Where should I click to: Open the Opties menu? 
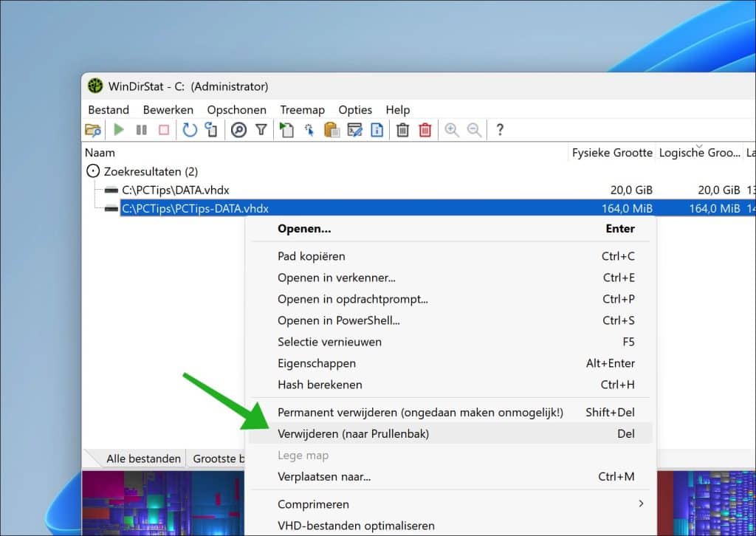pos(355,110)
